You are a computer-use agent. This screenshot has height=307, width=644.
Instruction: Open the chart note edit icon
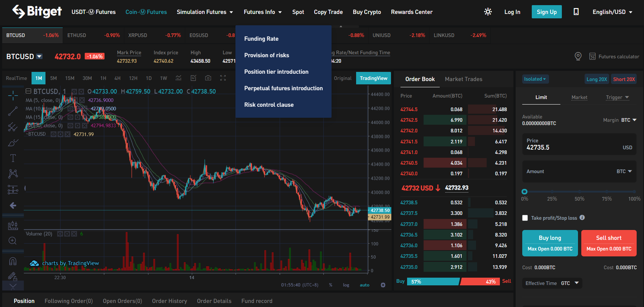(194, 78)
